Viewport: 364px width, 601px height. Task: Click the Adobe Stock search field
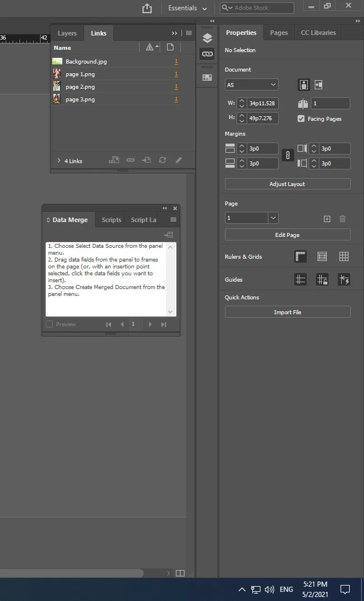257,7
